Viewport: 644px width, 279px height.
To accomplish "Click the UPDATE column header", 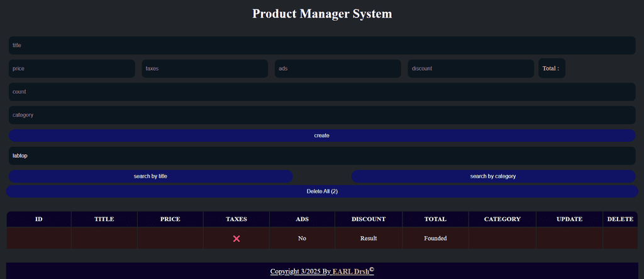I will [x=569, y=219].
